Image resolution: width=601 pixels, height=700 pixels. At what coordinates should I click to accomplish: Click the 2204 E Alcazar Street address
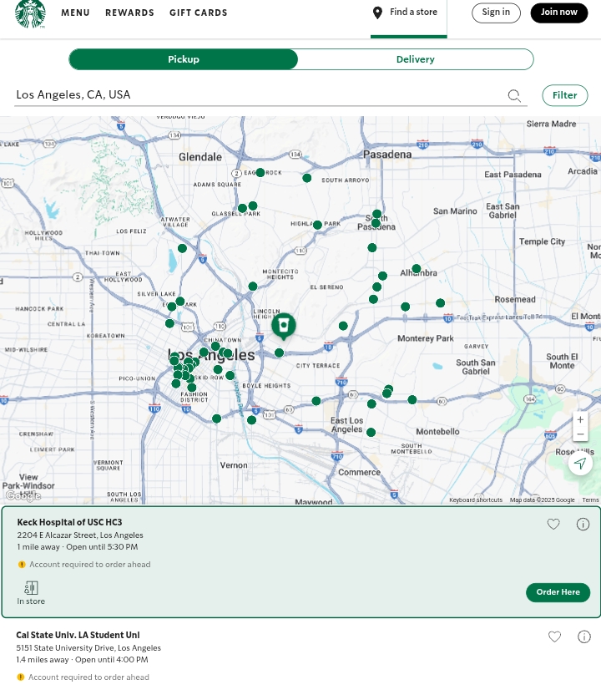(x=80, y=535)
